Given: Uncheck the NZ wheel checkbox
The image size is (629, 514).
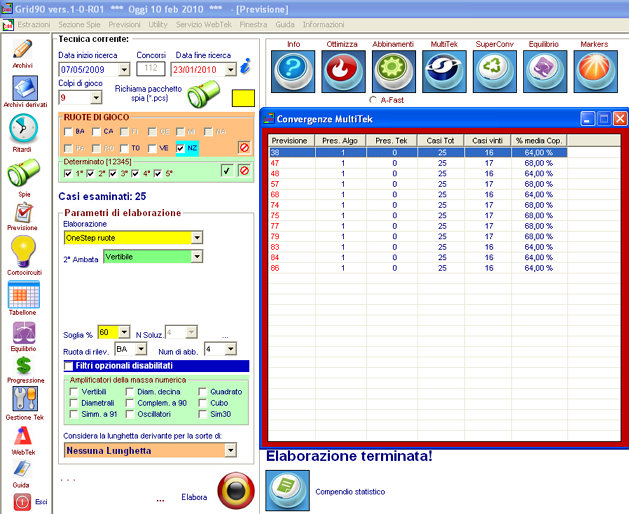Looking at the screenshot, I should [x=181, y=149].
